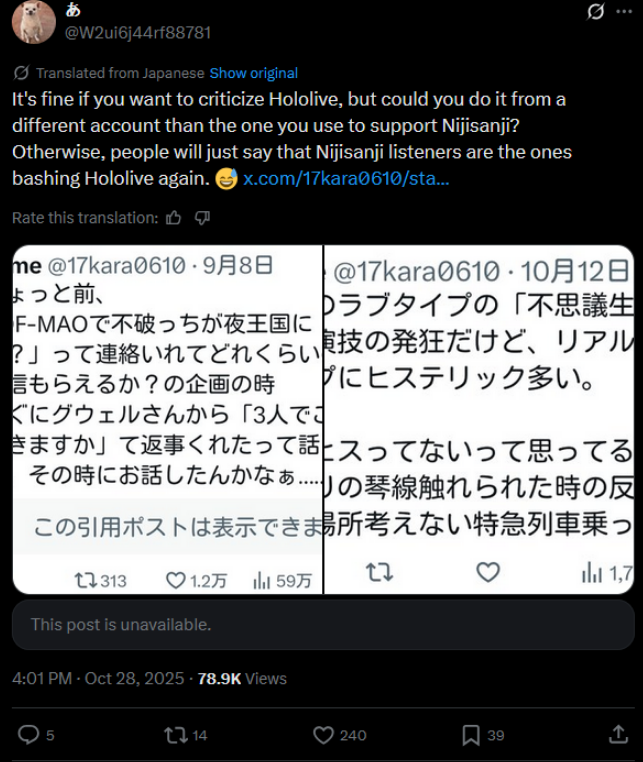This screenshot has height=762, width=643.
Task: Open the right 10月12日 screenshot image
Action: tap(479, 419)
